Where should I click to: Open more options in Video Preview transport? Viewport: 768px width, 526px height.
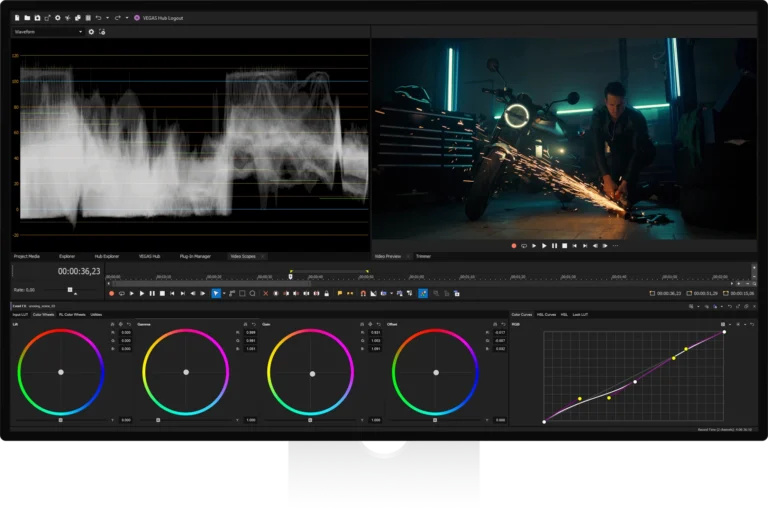616,246
